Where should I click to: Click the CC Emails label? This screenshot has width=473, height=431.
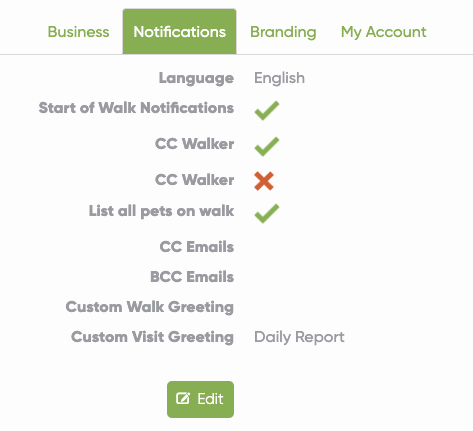[x=197, y=247]
